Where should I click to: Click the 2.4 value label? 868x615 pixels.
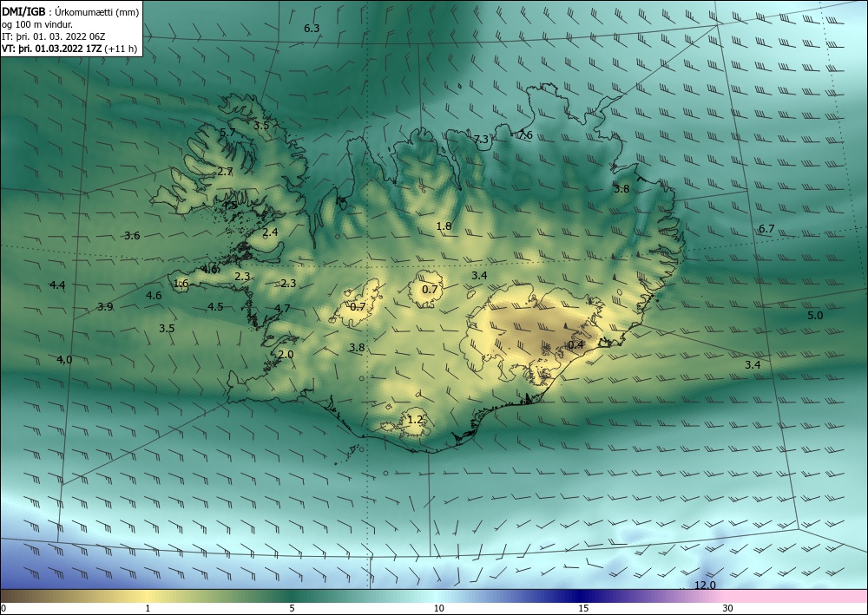pos(270,232)
